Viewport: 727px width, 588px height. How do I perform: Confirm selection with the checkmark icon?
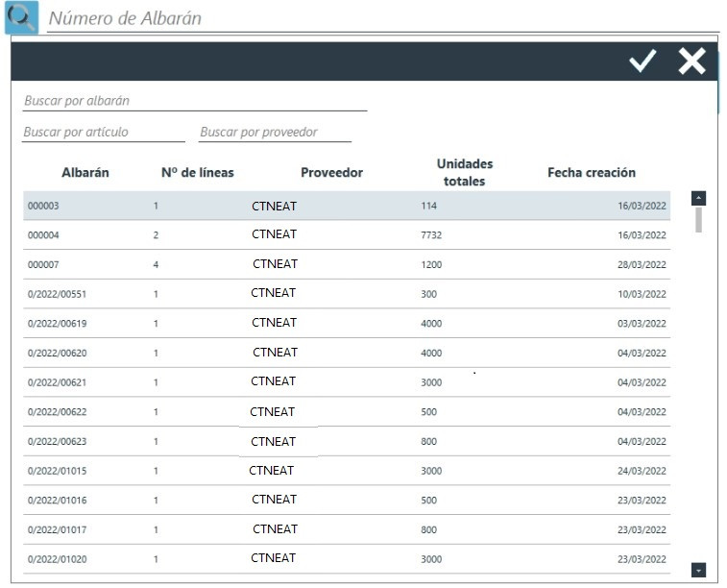[x=642, y=61]
